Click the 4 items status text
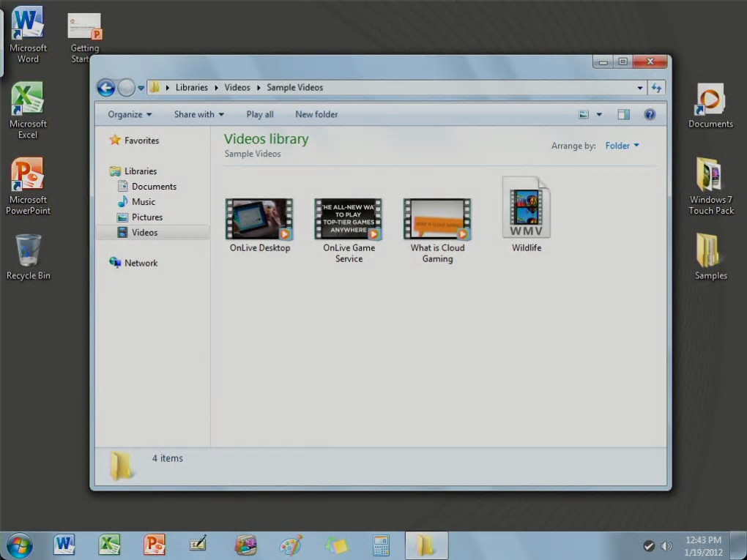 (167, 458)
